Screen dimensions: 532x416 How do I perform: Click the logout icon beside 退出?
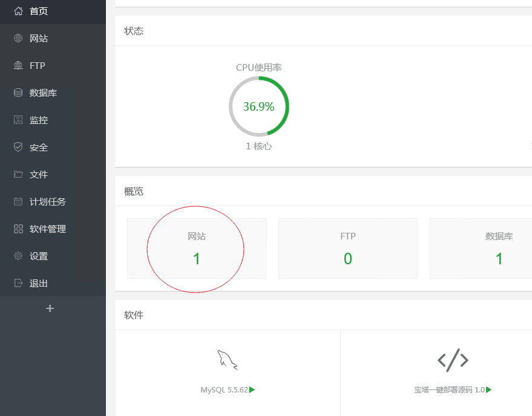[18, 283]
